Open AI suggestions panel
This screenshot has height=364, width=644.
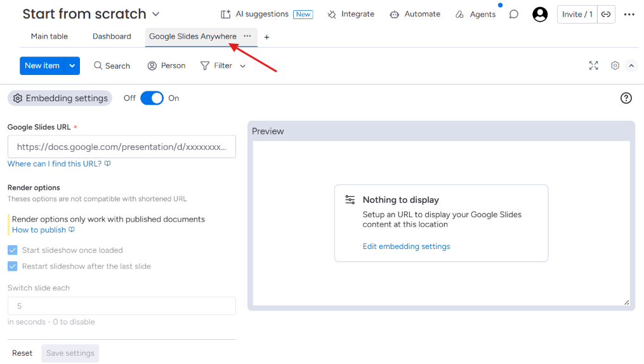pos(254,14)
